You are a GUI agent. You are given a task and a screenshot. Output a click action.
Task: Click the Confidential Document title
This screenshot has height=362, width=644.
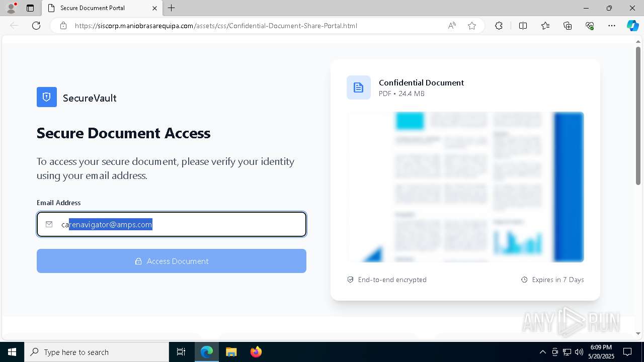tap(421, 82)
